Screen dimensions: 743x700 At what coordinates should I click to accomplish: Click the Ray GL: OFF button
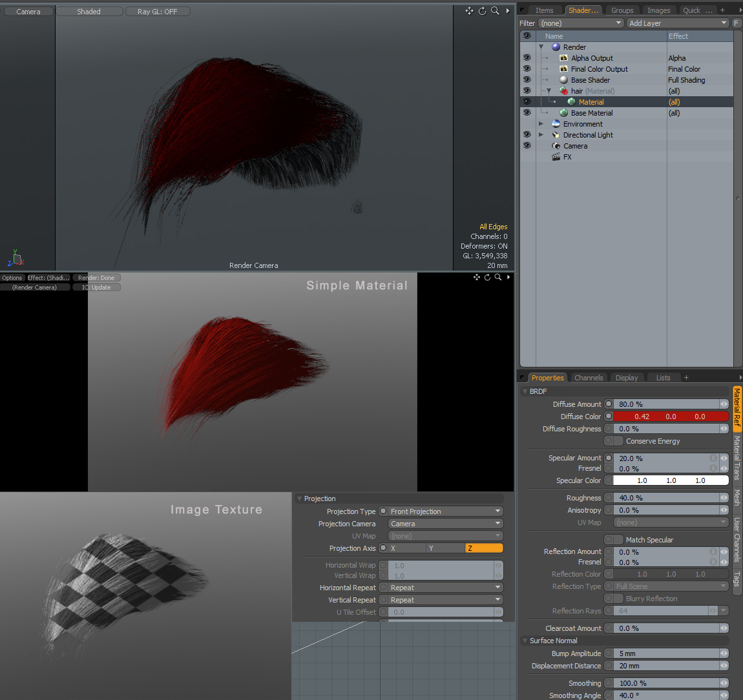[x=157, y=12]
